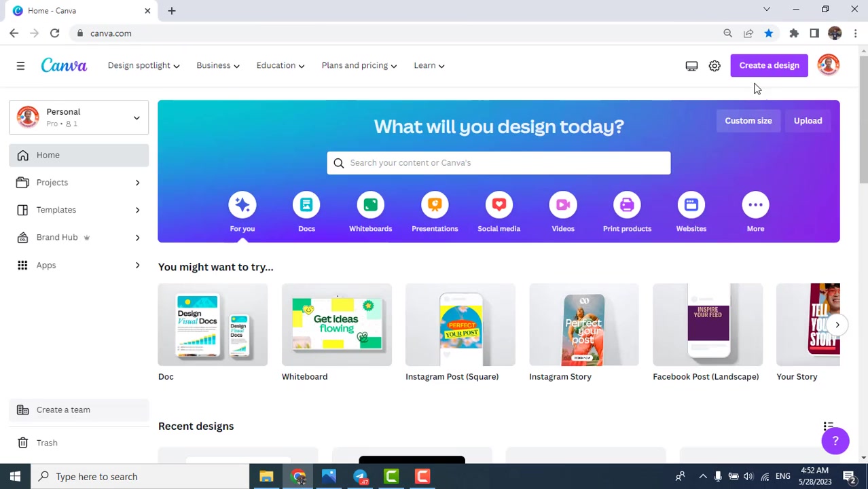This screenshot has height=489, width=868.
Task: Click the More design types icon
Action: click(755, 204)
